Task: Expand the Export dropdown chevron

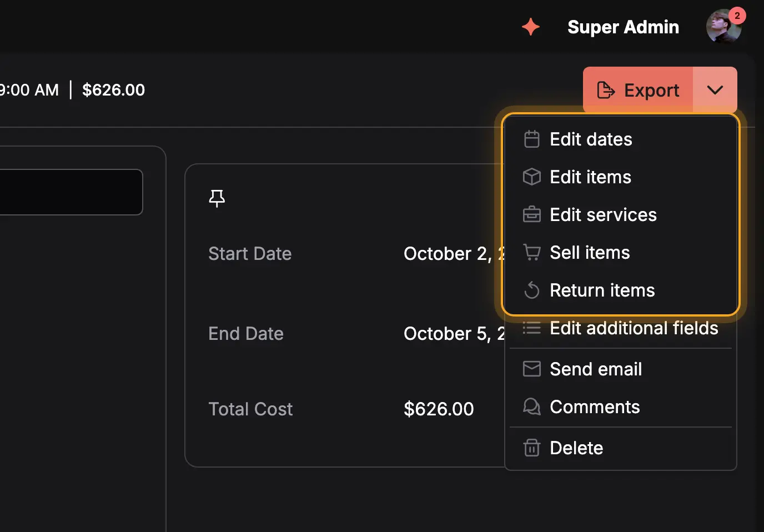Action: point(715,90)
